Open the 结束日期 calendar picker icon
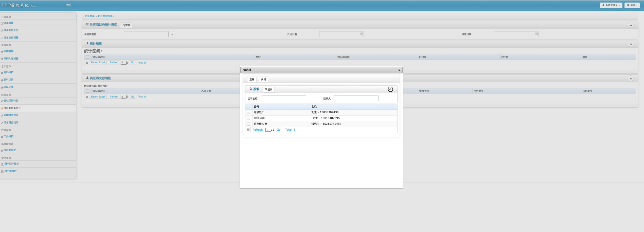Viewport: 644px width, 232px height. (x=536, y=34)
